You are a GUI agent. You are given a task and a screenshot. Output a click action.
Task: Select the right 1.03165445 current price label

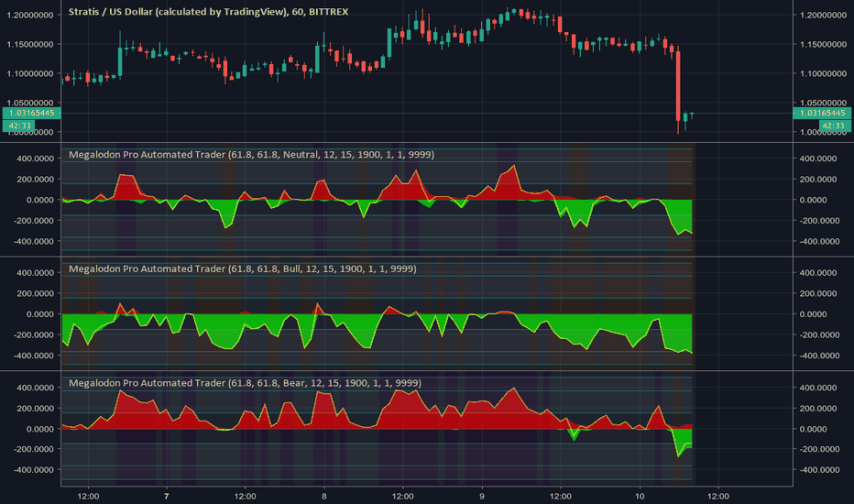(823, 113)
